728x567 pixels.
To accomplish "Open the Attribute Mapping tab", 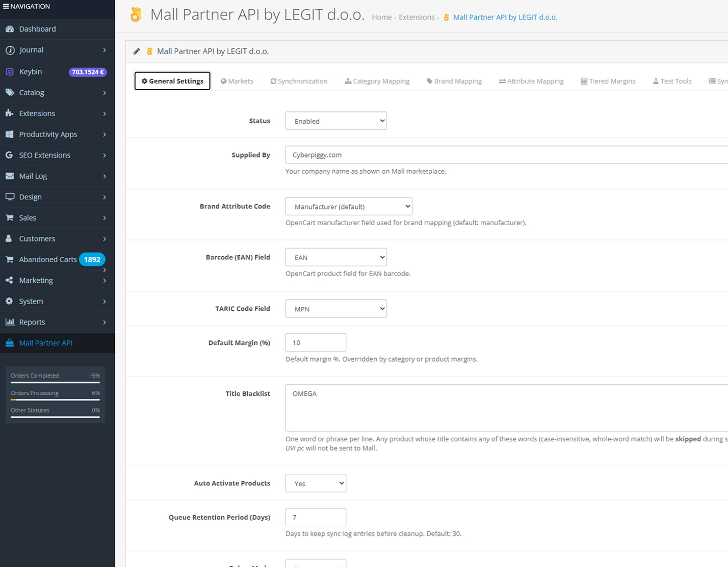I will [x=531, y=81].
